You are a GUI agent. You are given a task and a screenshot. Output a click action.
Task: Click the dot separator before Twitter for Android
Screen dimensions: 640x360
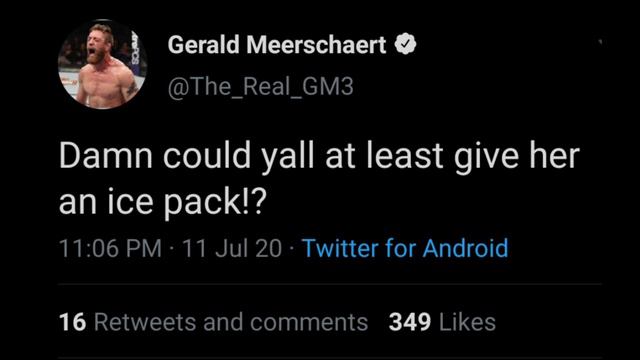(x=292, y=249)
